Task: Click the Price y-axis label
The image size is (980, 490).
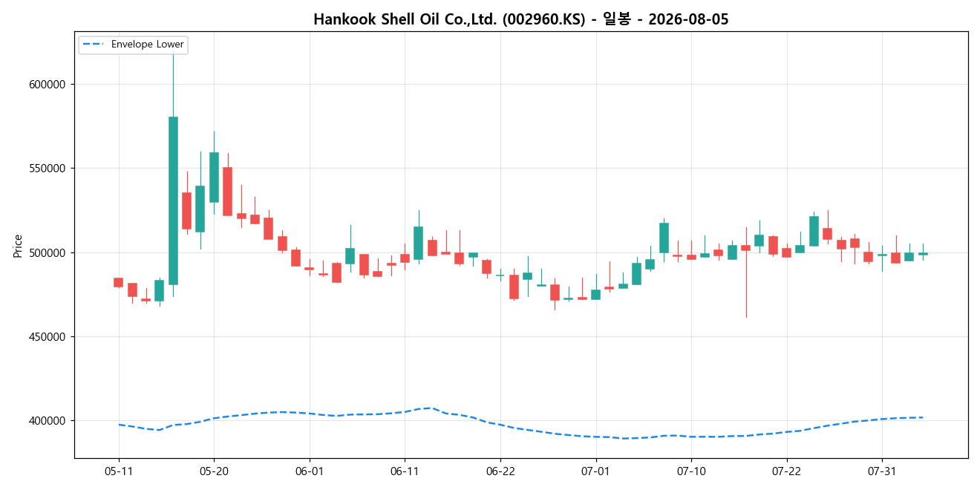Action: pos(18,245)
